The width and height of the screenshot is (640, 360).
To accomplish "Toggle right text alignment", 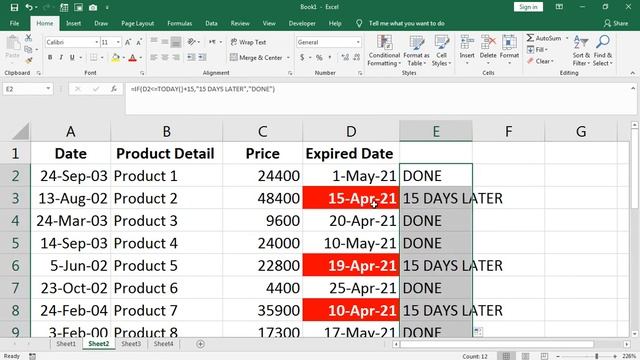I will 176,58.
